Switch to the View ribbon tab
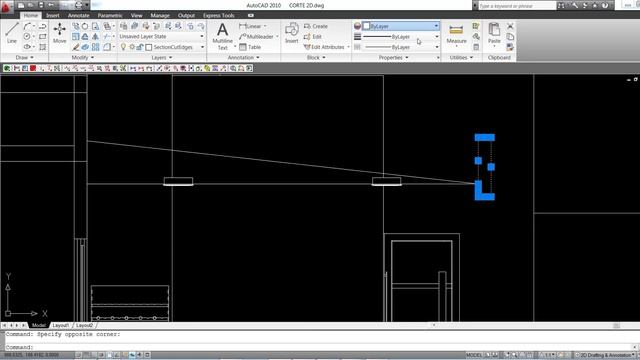 click(x=136, y=16)
